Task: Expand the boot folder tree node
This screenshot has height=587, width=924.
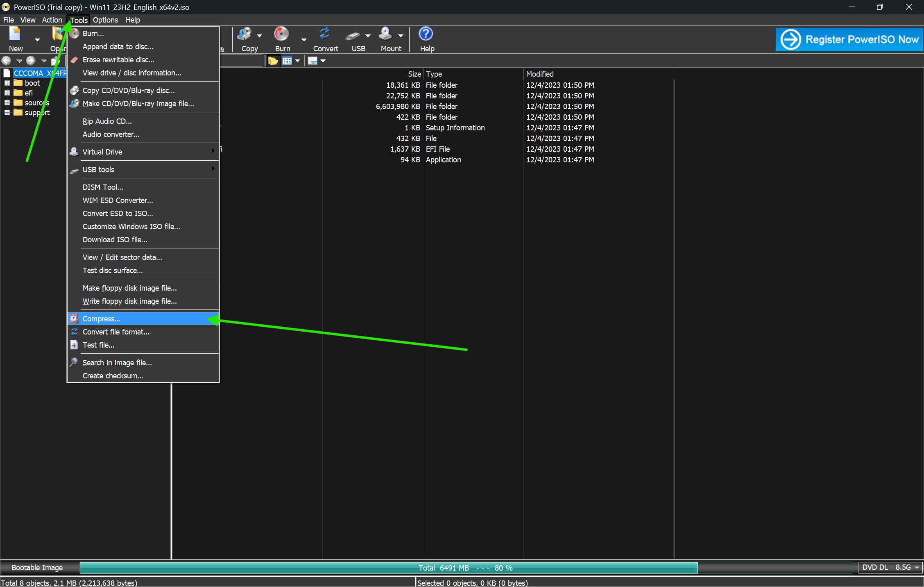Action: click(x=7, y=83)
